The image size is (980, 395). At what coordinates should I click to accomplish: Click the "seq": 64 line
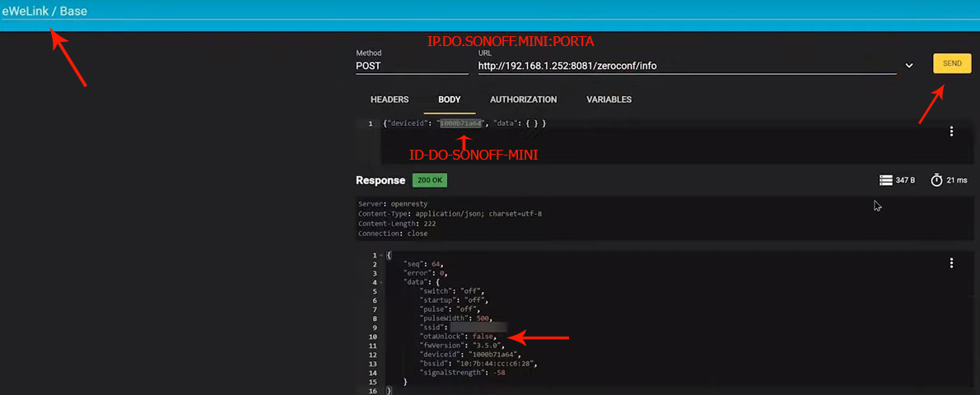click(x=423, y=264)
